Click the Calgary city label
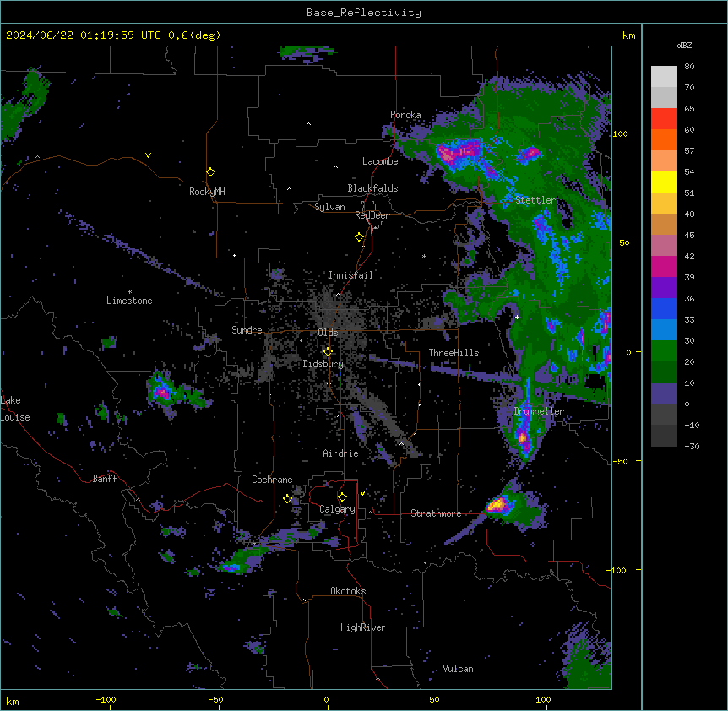728x711 pixels. pos(337,509)
